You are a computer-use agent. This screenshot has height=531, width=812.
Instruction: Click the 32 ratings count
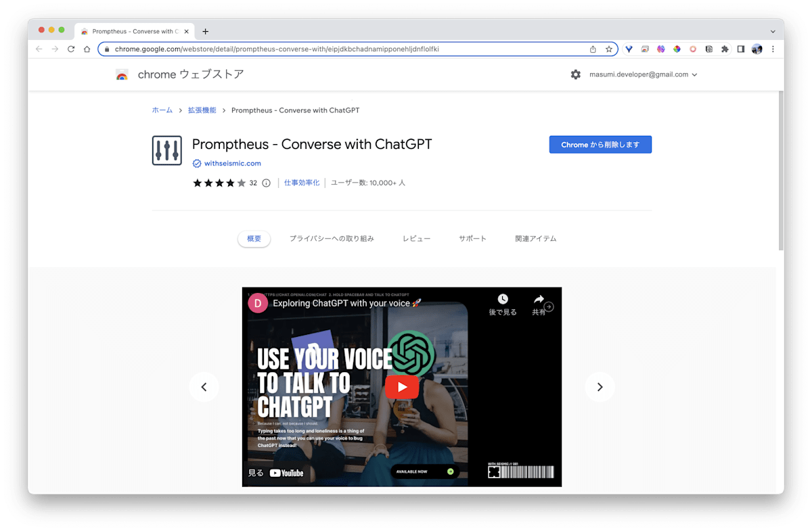point(253,183)
